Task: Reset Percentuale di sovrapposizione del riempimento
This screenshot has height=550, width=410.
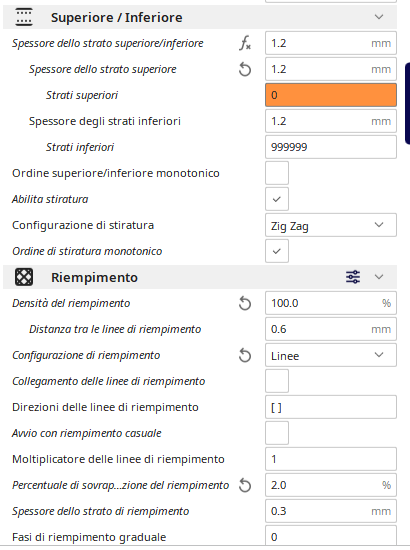Action: [x=245, y=485]
